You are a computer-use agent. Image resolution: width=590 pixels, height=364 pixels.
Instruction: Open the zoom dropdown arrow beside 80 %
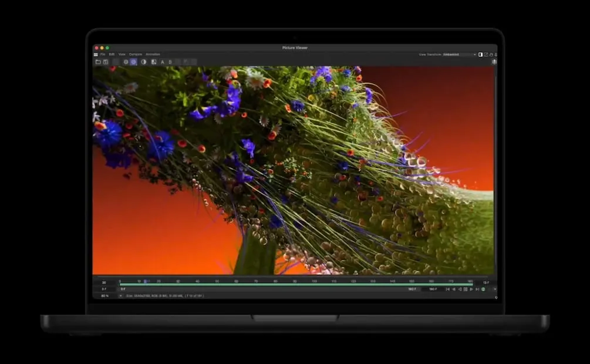[x=120, y=296]
